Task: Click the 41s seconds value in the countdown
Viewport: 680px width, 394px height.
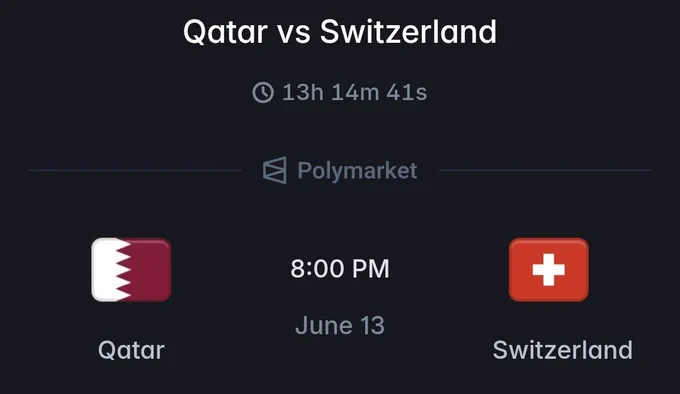Action: 407,92
